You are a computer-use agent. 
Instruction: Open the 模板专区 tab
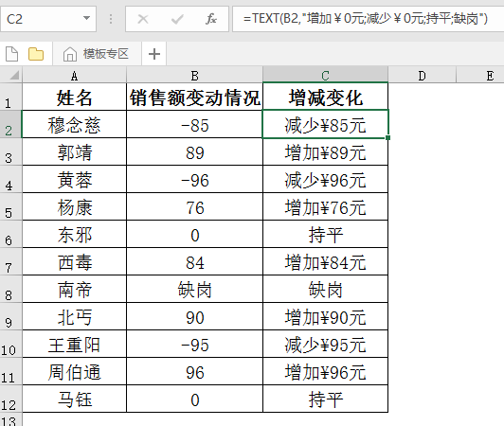tap(97, 54)
